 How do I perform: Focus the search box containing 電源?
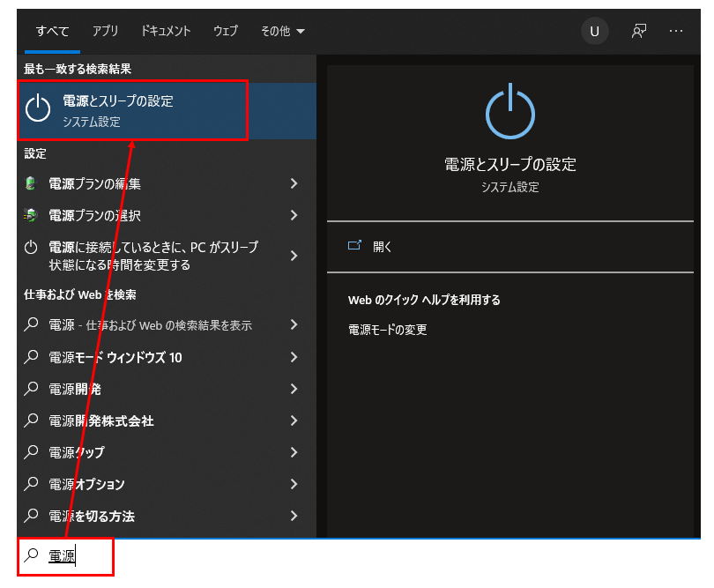click(x=65, y=556)
